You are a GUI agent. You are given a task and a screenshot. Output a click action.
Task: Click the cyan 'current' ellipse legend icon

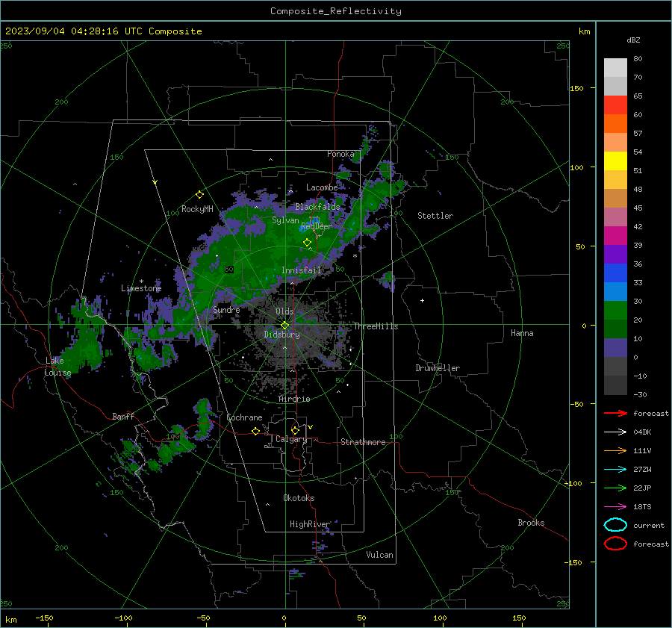click(615, 525)
